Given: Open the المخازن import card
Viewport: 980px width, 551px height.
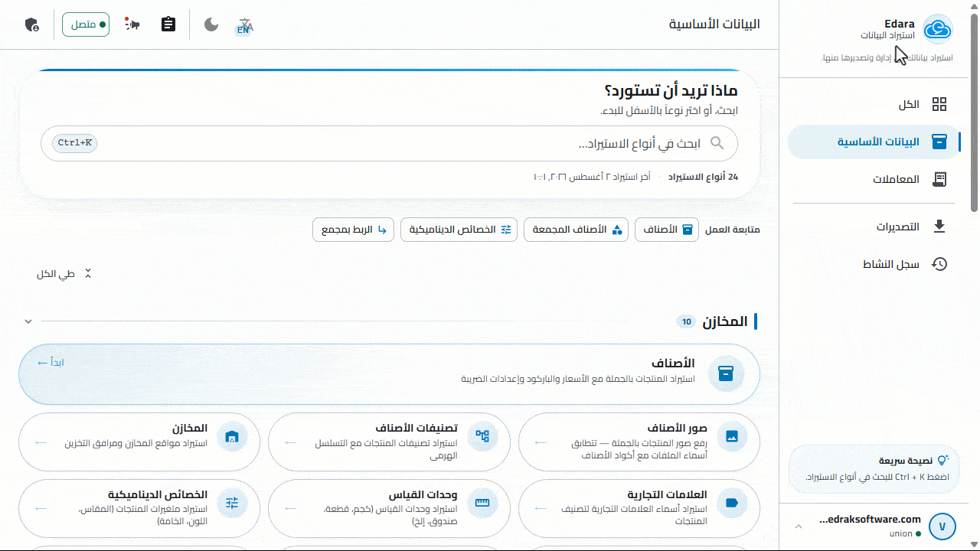Looking at the screenshot, I should [139, 442].
